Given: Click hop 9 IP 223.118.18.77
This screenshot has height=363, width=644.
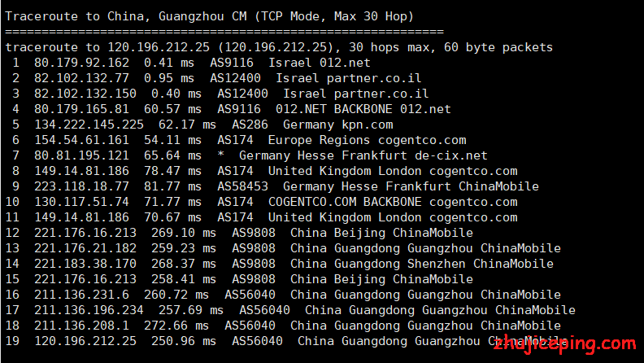Looking at the screenshot, I should click(x=81, y=186).
